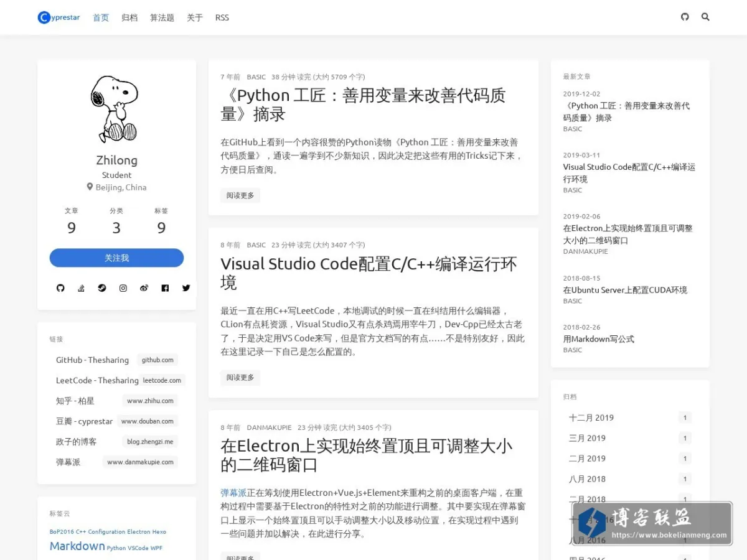Viewport: 747px width, 560px height.
Task: Click BASIC category on the Python 工匠 post
Action: (x=256, y=77)
